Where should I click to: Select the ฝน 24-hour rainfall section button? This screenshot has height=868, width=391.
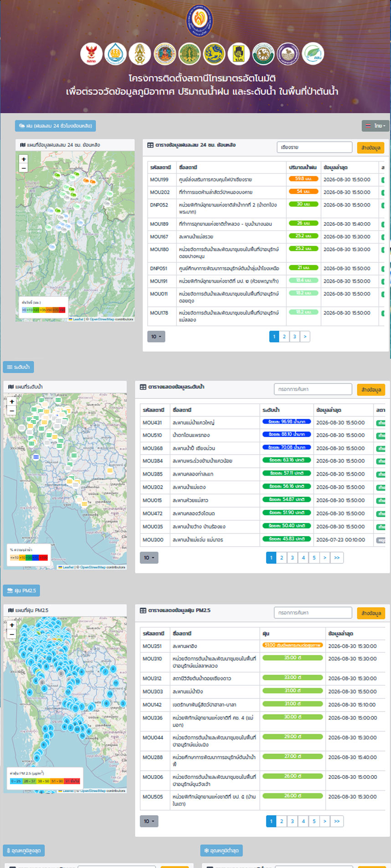click(55, 126)
